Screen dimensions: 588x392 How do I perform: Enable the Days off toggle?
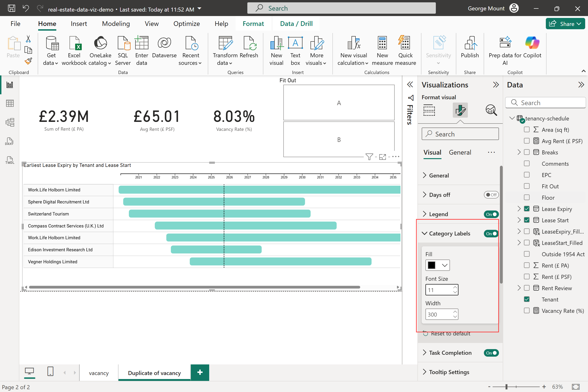491,195
